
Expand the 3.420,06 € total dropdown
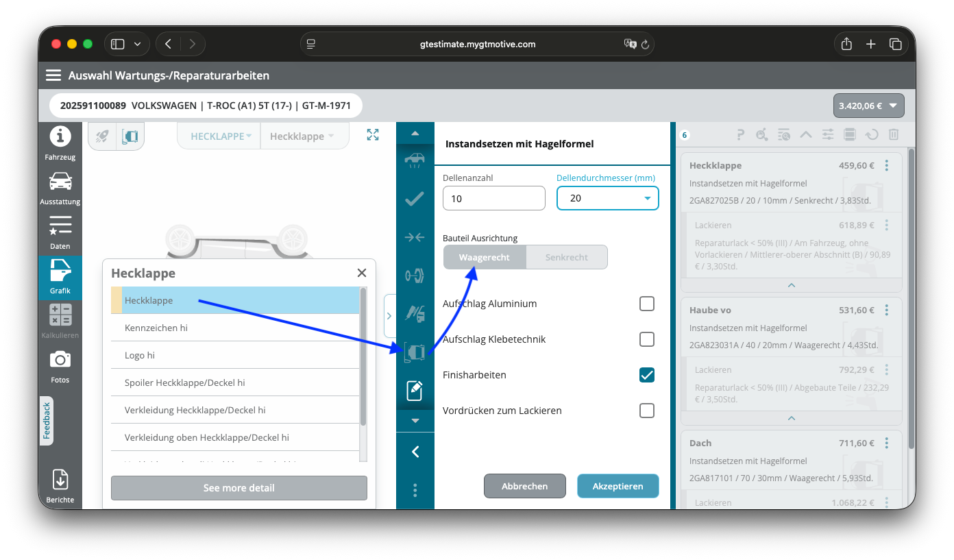point(868,106)
